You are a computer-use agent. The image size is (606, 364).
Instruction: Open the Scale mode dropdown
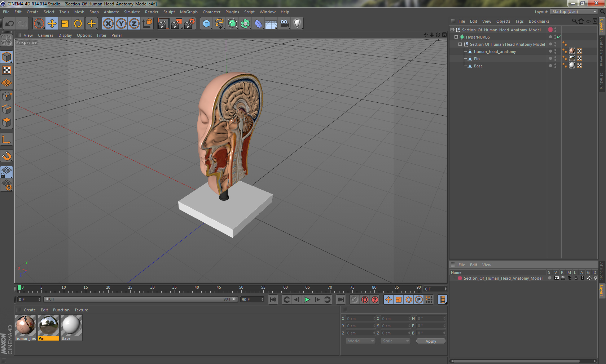(x=395, y=341)
